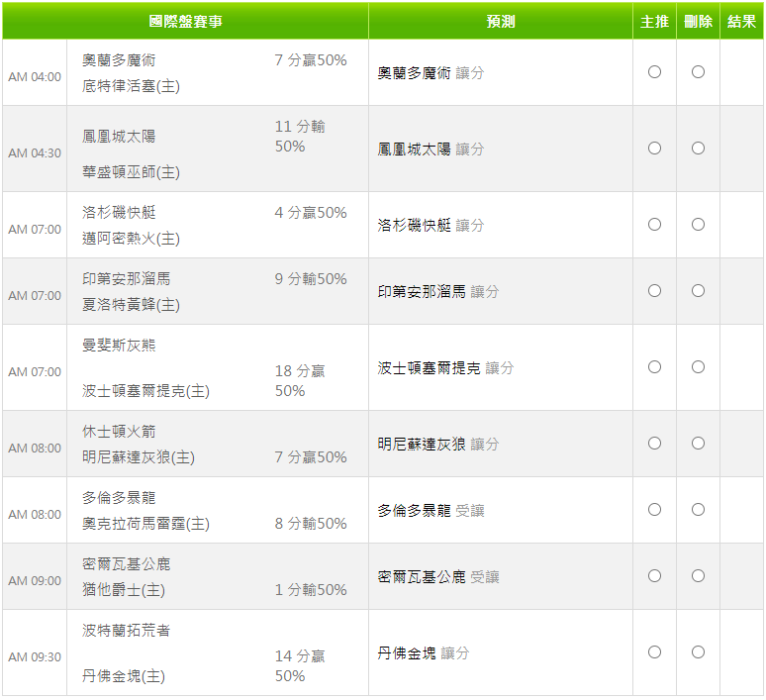Screen dimensions: 766x700
Task: Click prediction 明尼蘇達灰狼 讓分
Action: (438, 445)
